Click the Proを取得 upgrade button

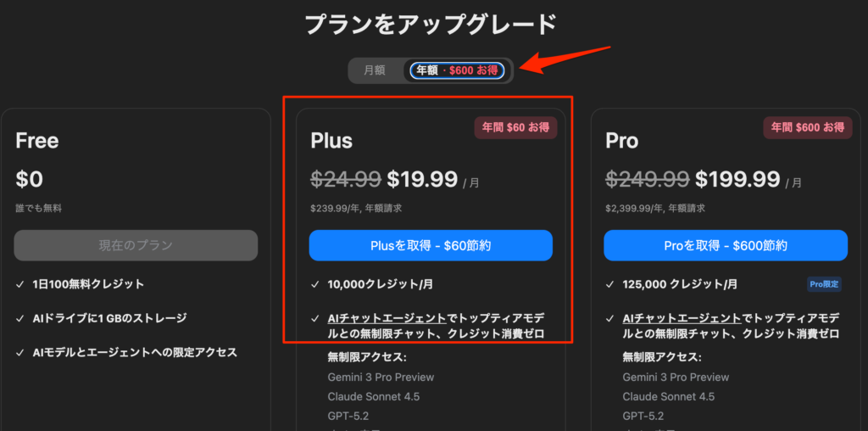[726, 245]
